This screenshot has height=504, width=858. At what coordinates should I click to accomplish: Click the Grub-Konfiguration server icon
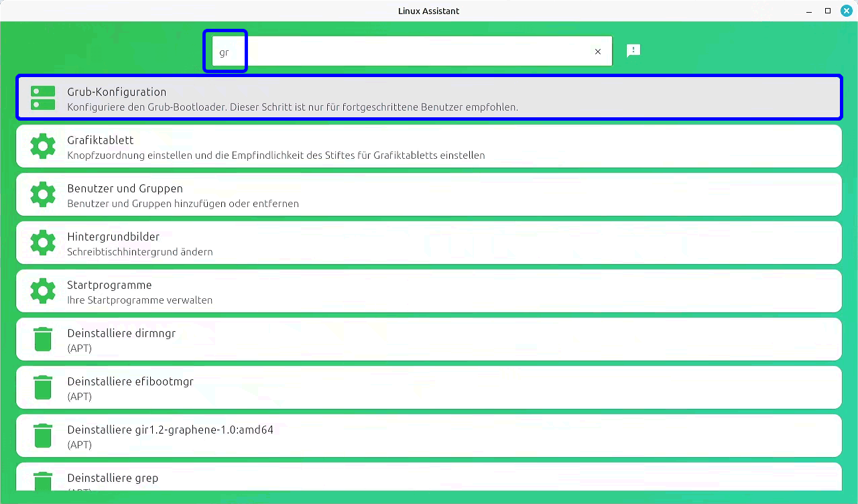coord(43,98)
